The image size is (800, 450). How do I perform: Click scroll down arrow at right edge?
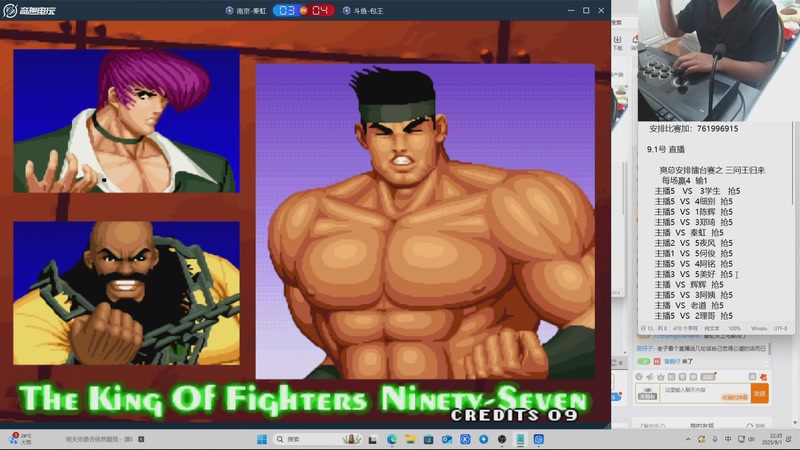[x=795, y=423]
